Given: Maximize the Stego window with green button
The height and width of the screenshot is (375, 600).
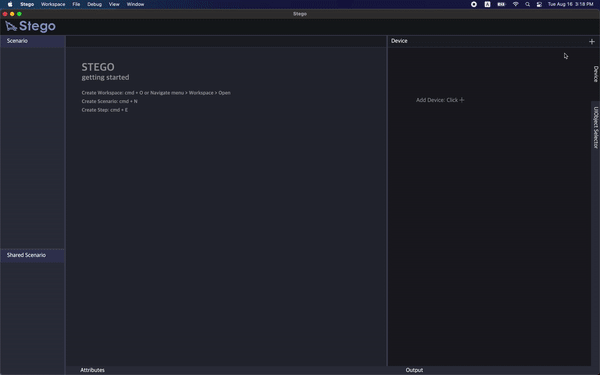Looking at the screenshot, I should [19, 14].
